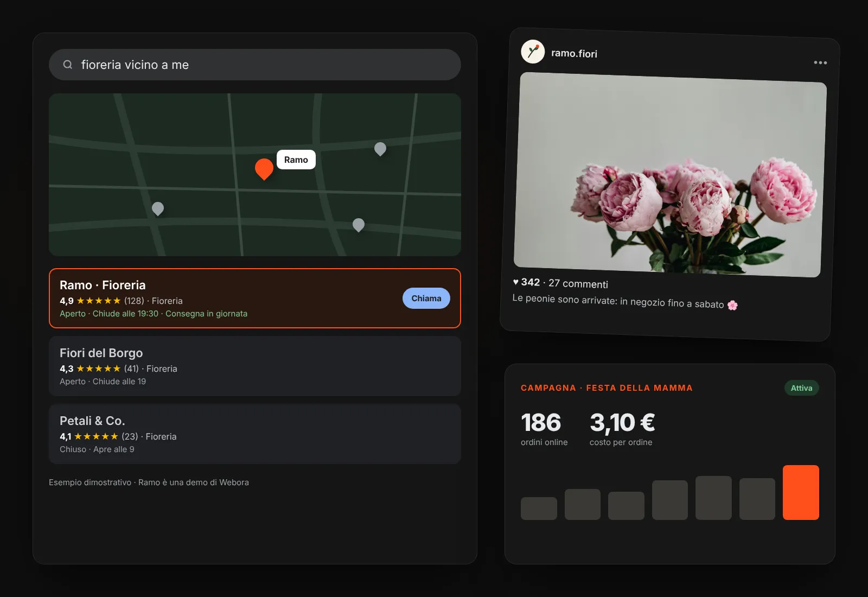
Task: Click the Fiori del Borgo star rating
Action: (x=99, y=369)
